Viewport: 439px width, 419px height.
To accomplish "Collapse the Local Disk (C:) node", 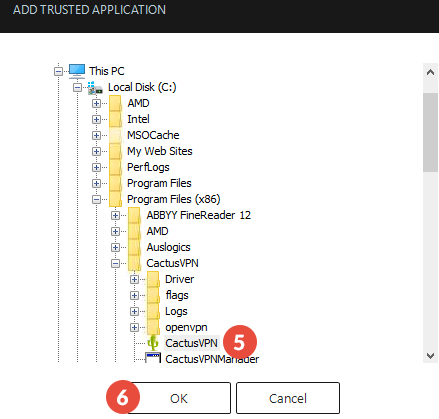I will pos(77,87).
